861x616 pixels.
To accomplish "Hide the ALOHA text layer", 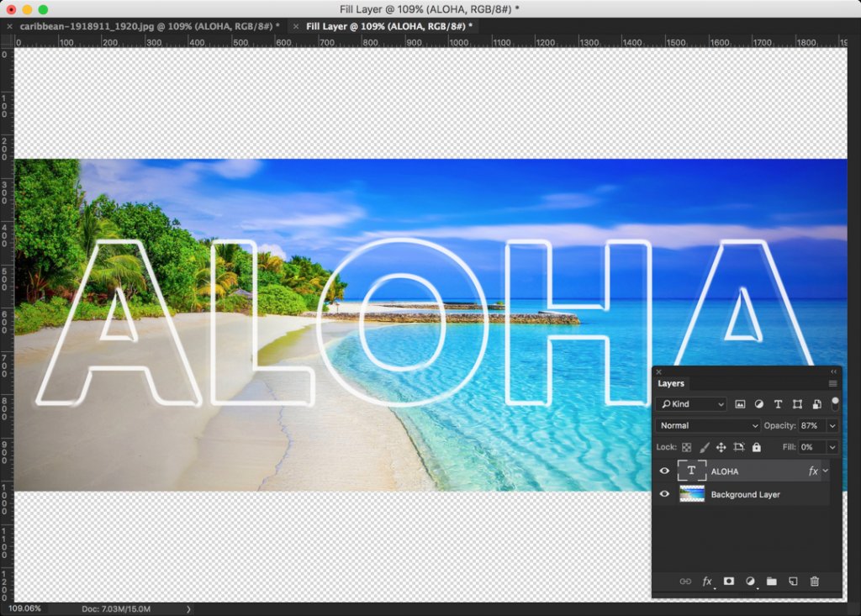I will (665, 471).
